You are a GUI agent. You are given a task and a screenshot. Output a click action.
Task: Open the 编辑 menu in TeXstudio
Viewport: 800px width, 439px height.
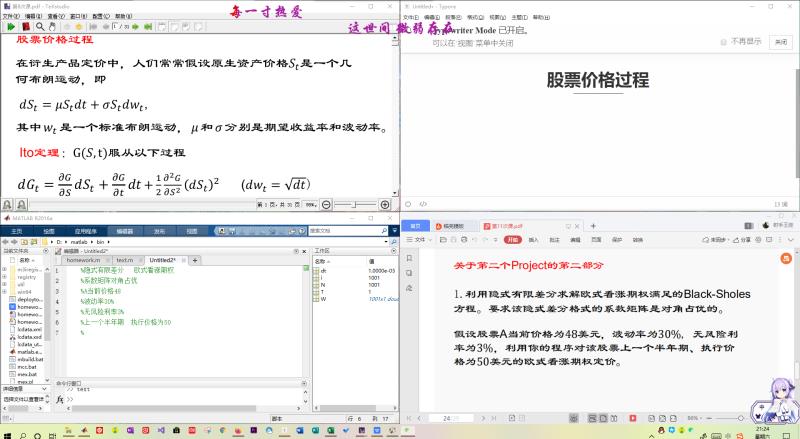pyautogui.click(x=33, y=16)
